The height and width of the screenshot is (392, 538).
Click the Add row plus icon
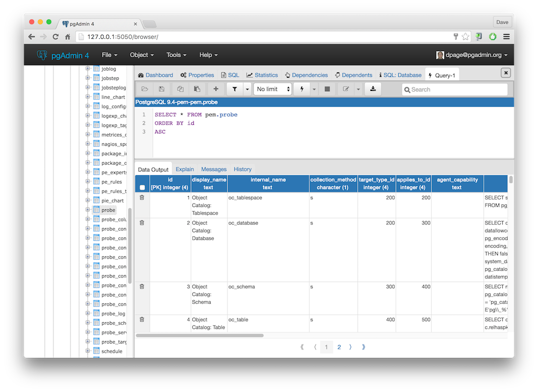[216, 89]
